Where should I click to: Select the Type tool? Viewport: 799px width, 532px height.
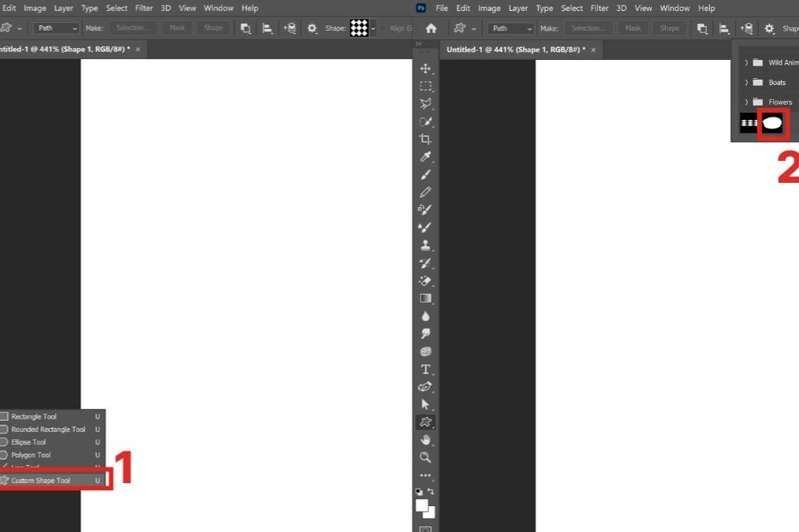(426, 370)
